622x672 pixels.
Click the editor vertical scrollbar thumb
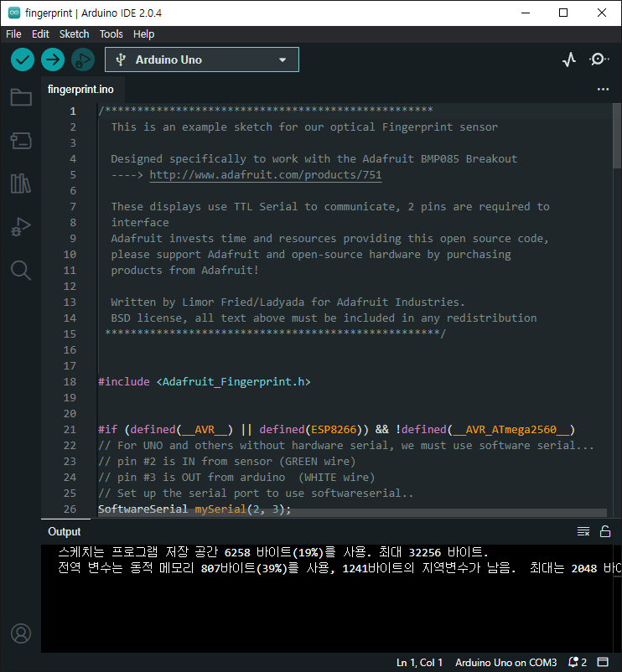pos(617,136)
